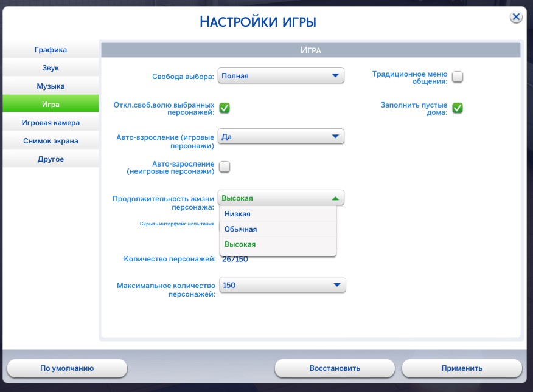533x392 pixels.
Task: Expand the Свобода выбора dropdown
Action: [281, 76]
